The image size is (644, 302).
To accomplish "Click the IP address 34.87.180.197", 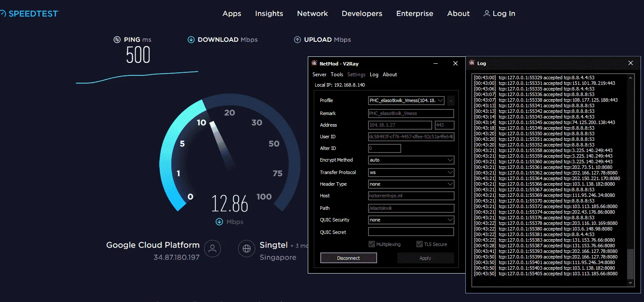I will tap(176, 258).
